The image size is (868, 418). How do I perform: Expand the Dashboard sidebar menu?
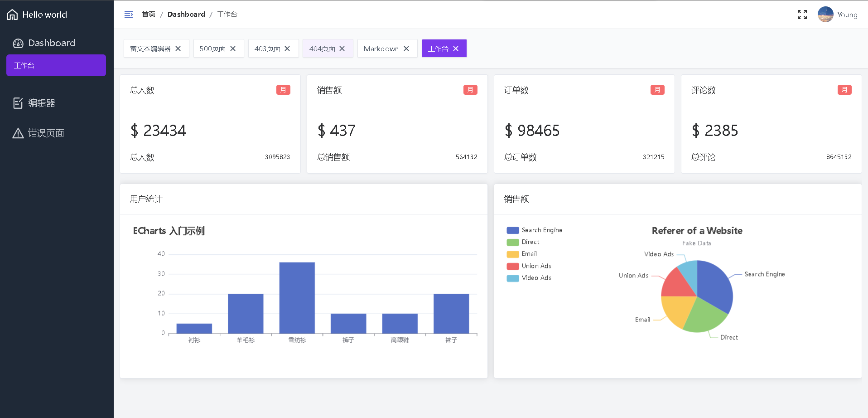click(56, 43)
